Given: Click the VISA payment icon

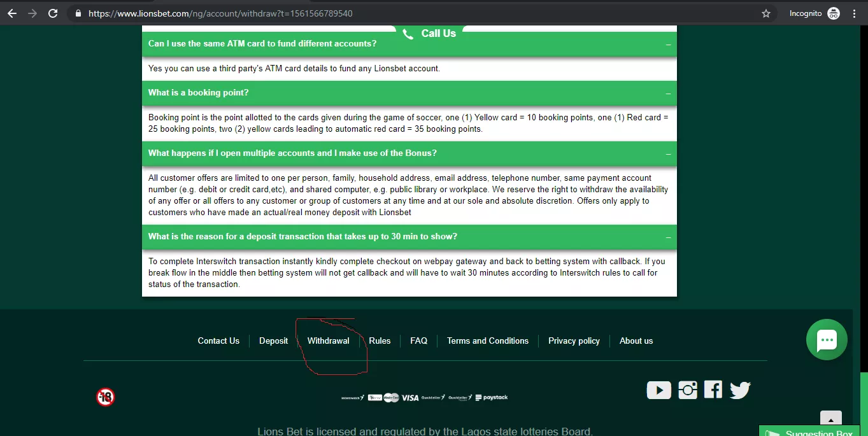Looking at the screenshot, I should pyautogui.click(x=409, y=397).
